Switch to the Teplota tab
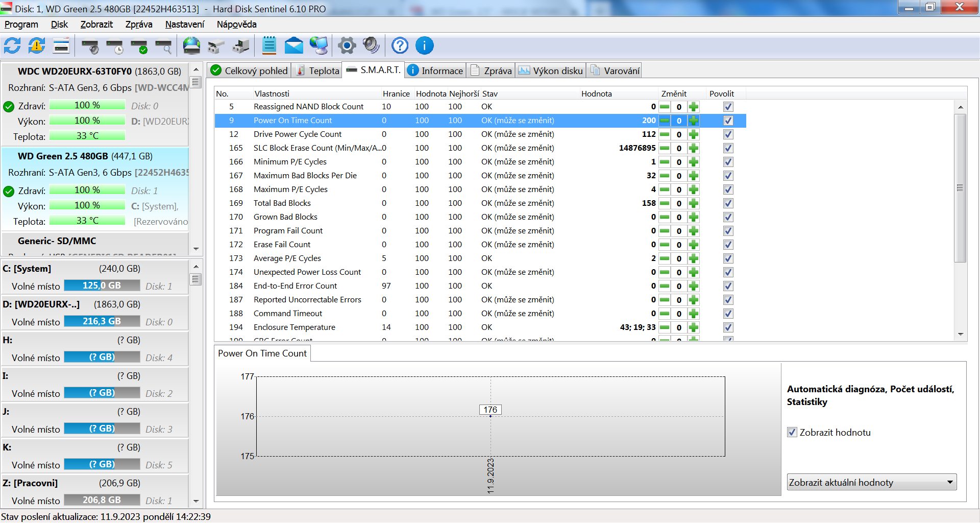The width and height of the screenshot is (980, 523). point(317,71)
